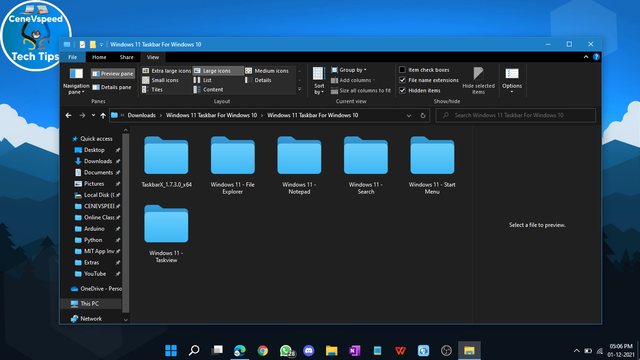Screen dimensions: 640x360
Task: Go up one folder level
Action: (103, 116)
